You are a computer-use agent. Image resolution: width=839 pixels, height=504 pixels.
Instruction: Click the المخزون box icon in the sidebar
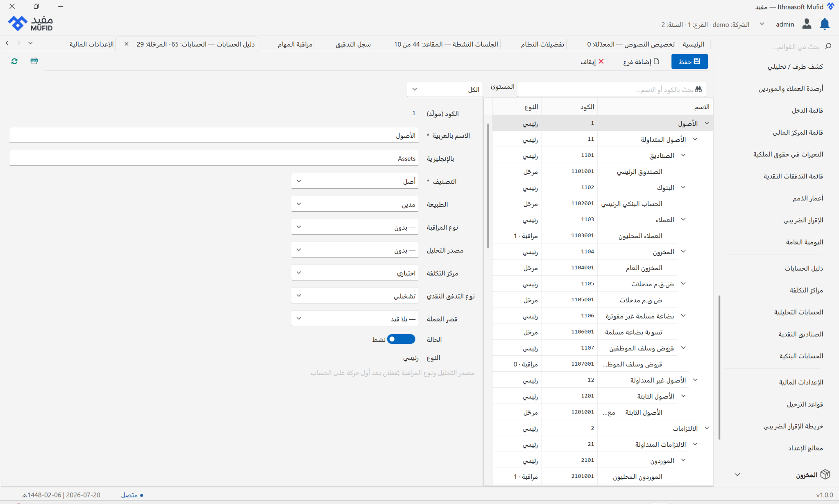(x=825, y=475)
